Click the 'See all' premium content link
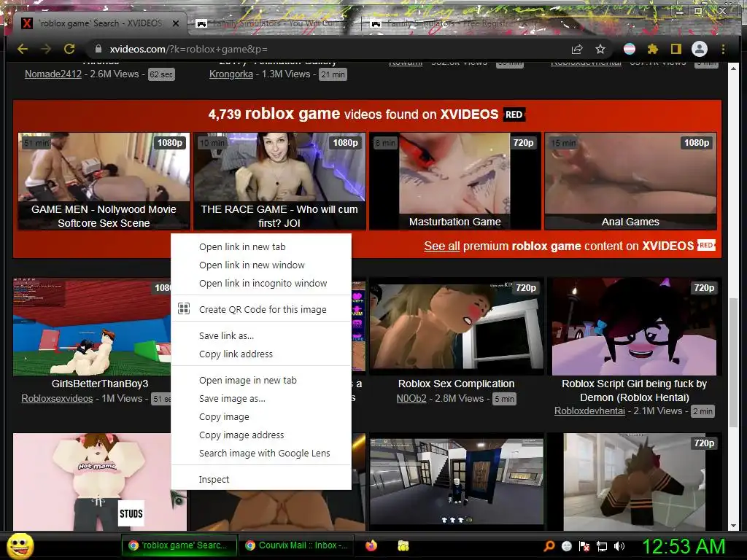Viewport: 747px width, 560px height. coord(441,246)
